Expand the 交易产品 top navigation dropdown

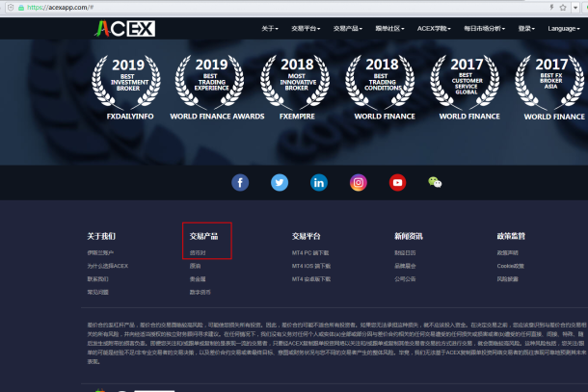[x=348, y=29]
